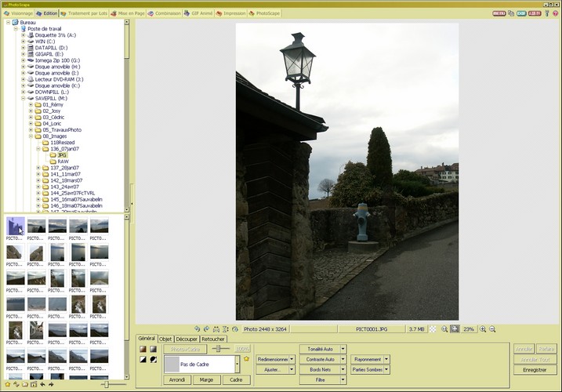Viewport: 562px width, 392px height.
Task: Click the help question mark icon
Action: pos(546,13)
